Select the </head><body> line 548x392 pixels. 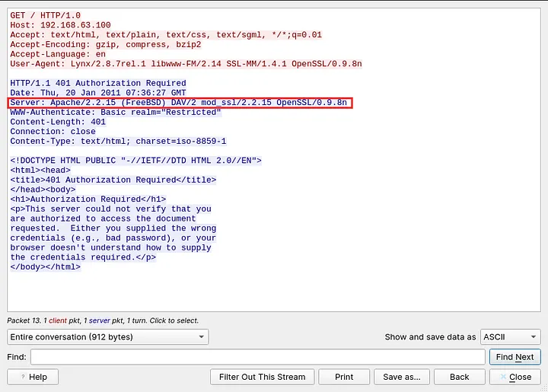(x=43, y=190)
